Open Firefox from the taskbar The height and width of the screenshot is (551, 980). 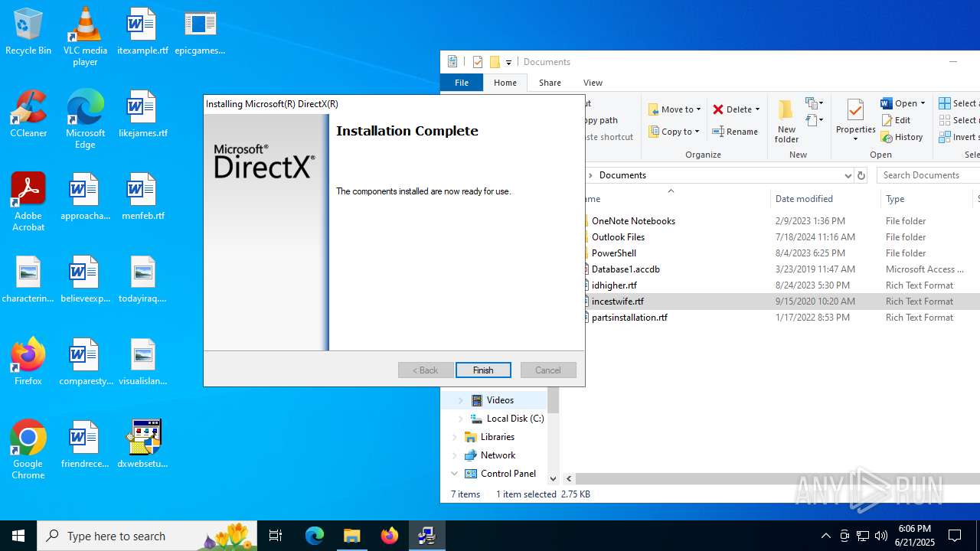[x=390, y=536]
